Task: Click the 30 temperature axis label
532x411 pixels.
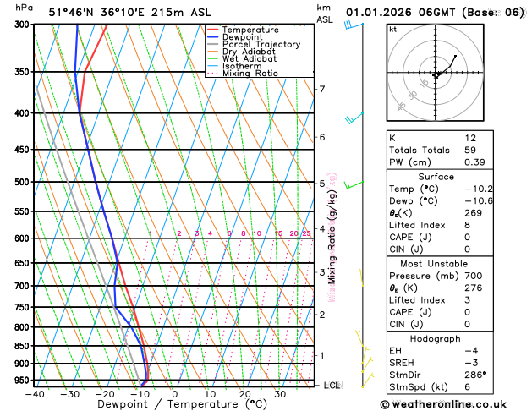Action: pyautogui.click(x=280, y=394)
